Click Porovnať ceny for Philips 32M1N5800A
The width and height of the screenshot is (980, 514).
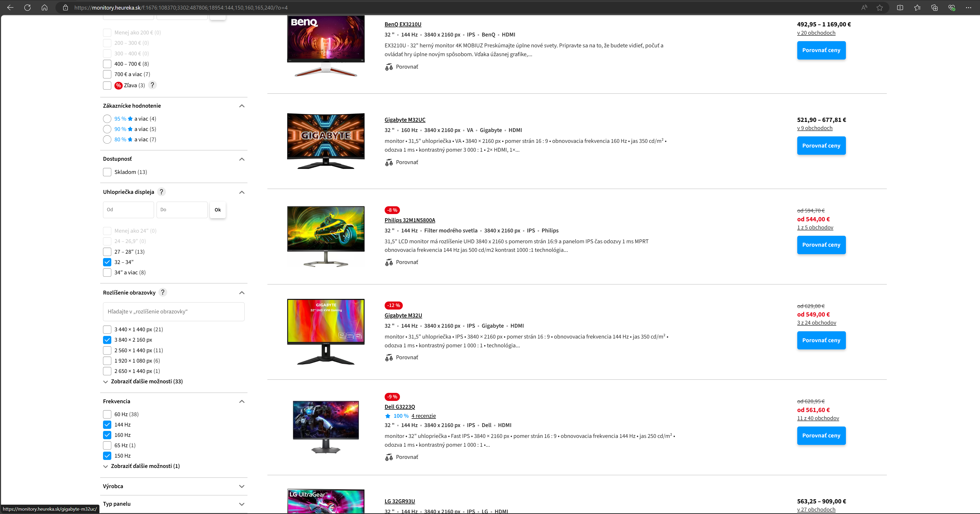tap(821, 245)
